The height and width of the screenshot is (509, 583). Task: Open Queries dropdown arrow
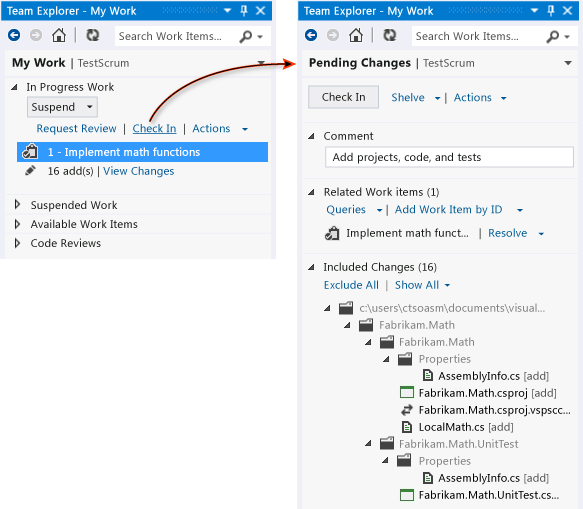click(x=379, y=211)
